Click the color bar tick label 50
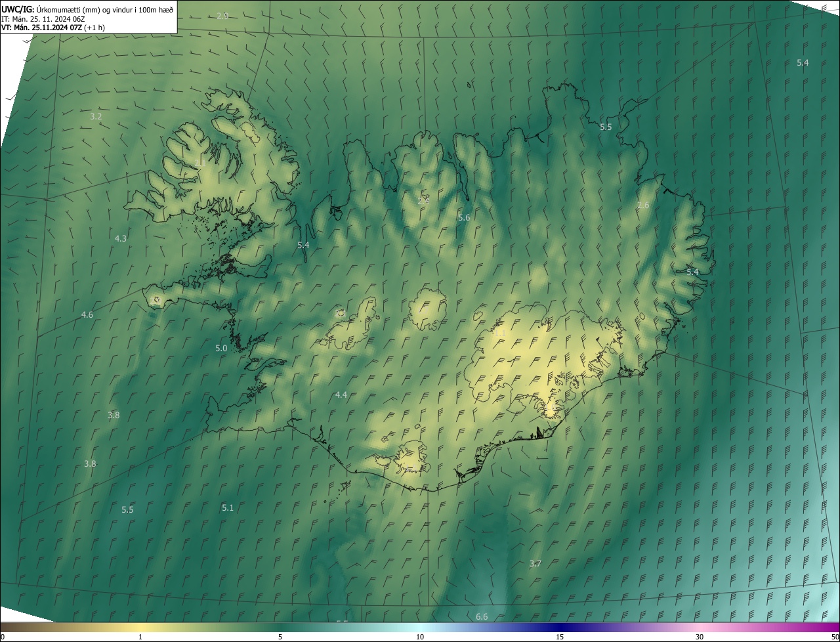840x642 pixels. [835, 637]
